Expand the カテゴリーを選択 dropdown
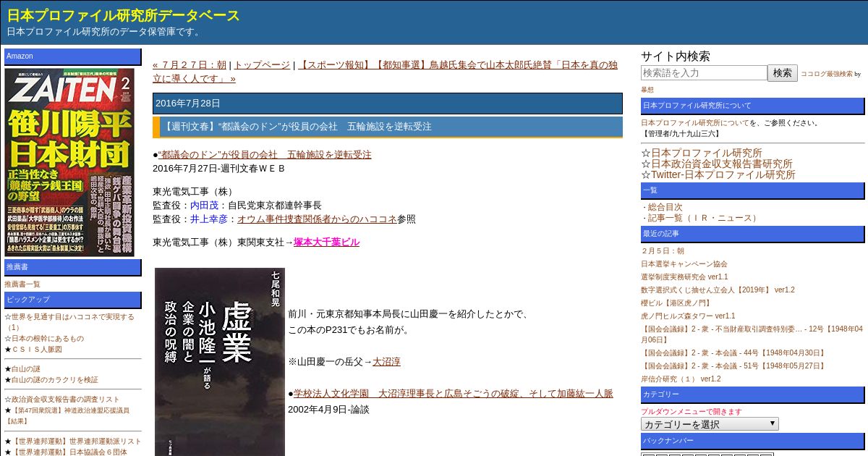Screen dimensions: 868x456 coord(710,424)
